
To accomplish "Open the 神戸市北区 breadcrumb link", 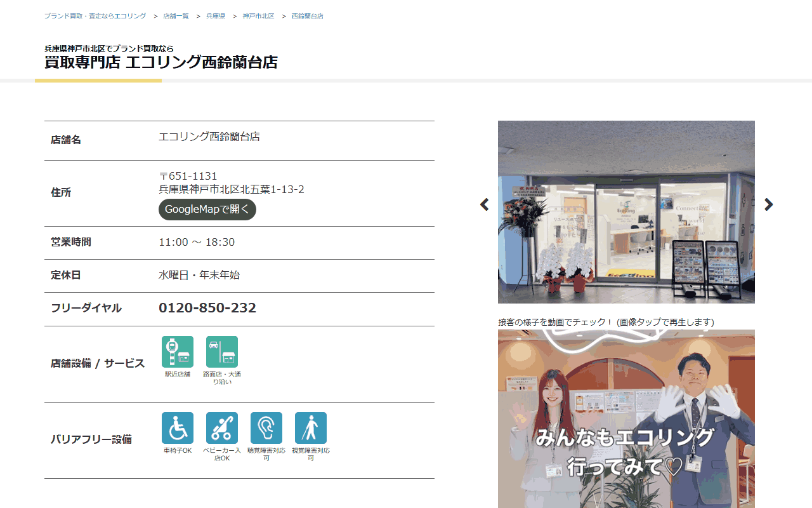I will 258,16.
